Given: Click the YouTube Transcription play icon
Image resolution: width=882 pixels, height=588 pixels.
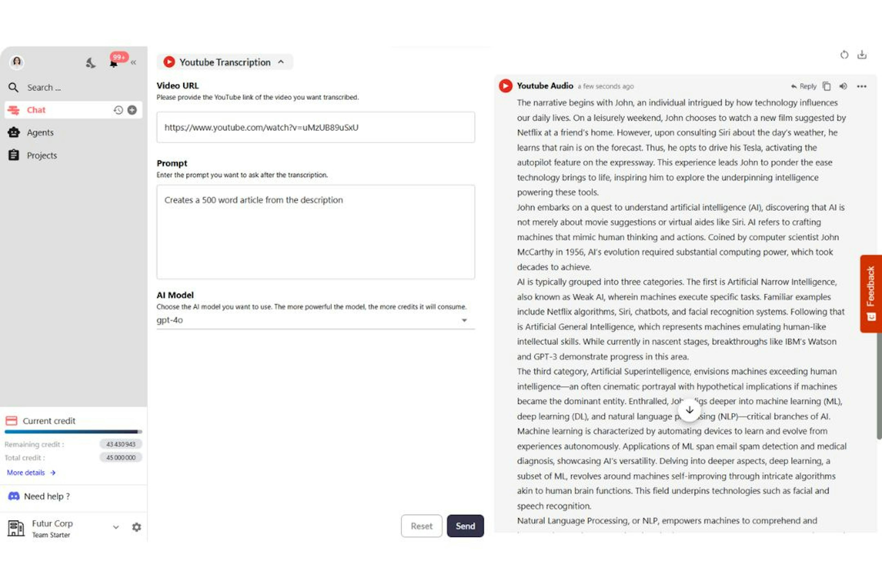Looking at the screenshot, I should 169,62.
